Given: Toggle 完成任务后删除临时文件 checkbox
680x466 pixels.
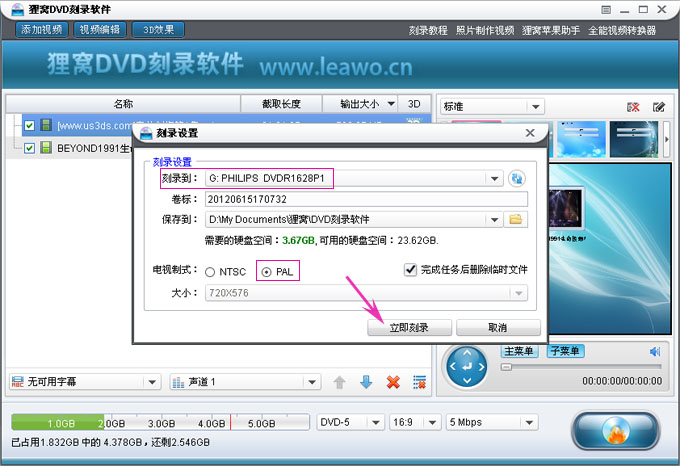Looking at the screenshot, I should (410, 270).
